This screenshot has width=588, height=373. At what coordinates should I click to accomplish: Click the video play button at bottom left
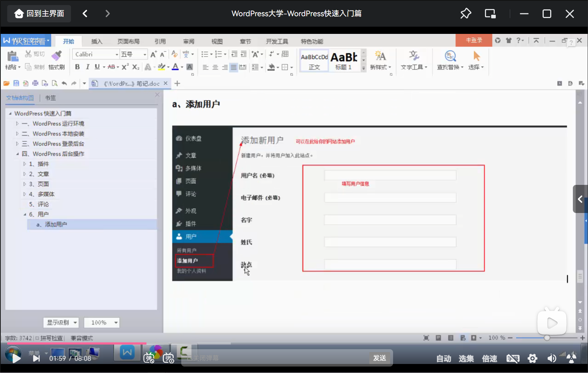pos(16,358)
